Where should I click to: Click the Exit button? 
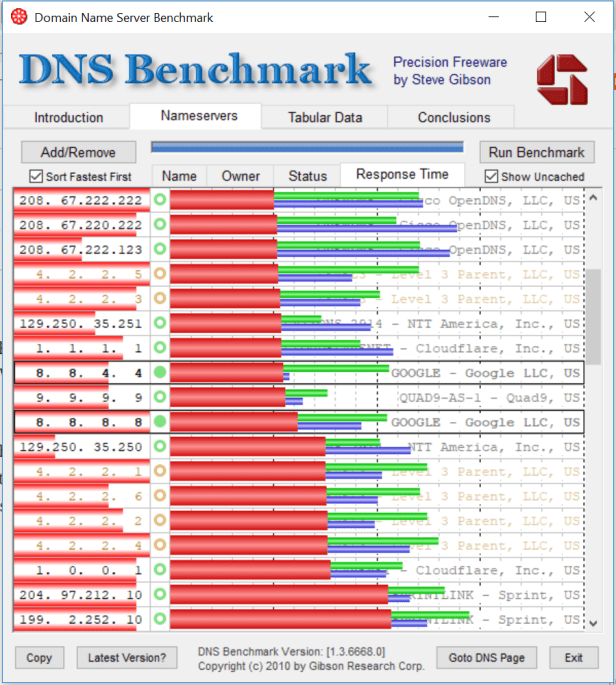(574, 657)
